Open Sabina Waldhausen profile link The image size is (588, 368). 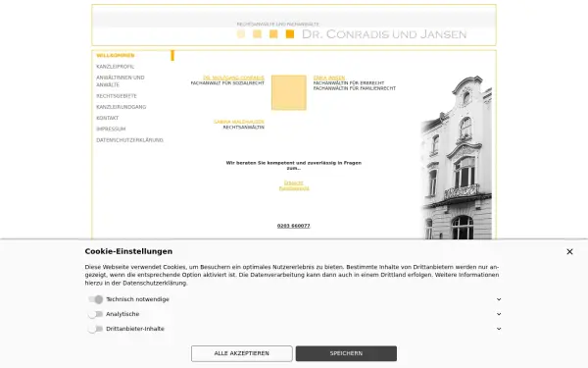239,122
